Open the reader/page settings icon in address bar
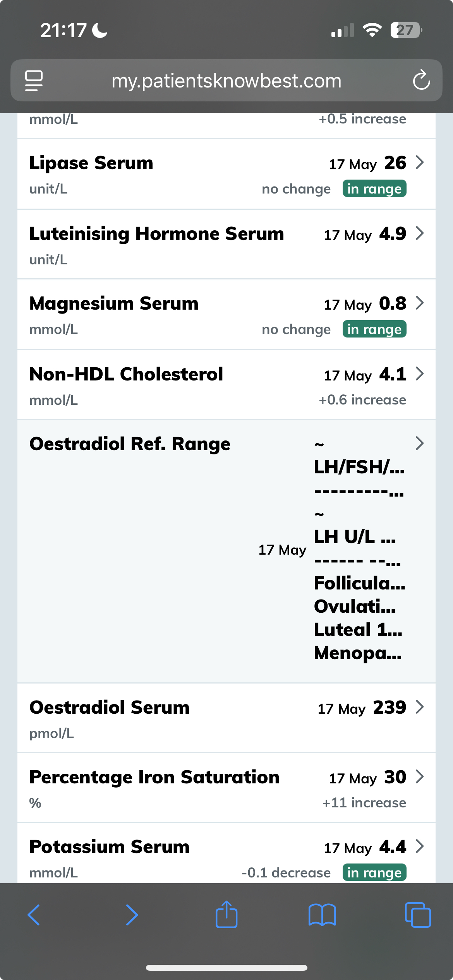 pos(34,81)
